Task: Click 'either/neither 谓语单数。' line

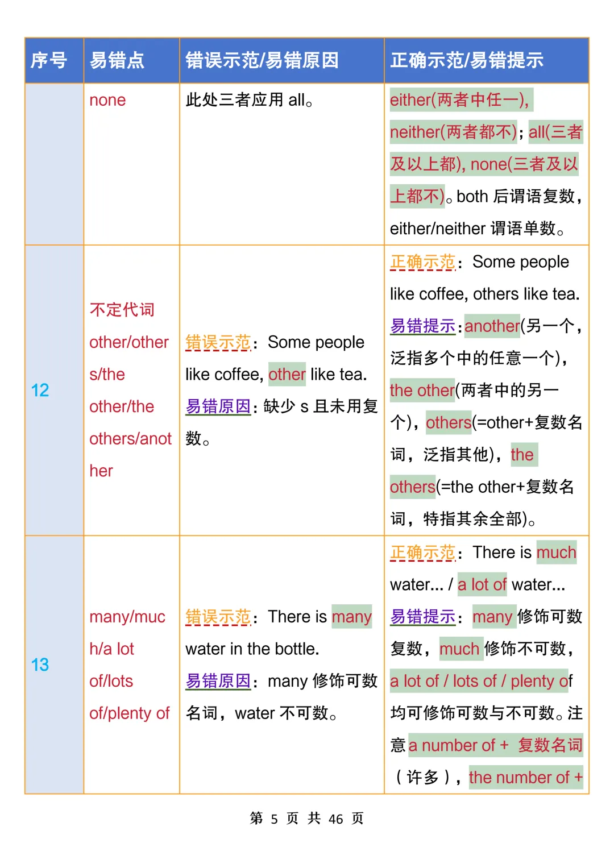Action: 478,229
